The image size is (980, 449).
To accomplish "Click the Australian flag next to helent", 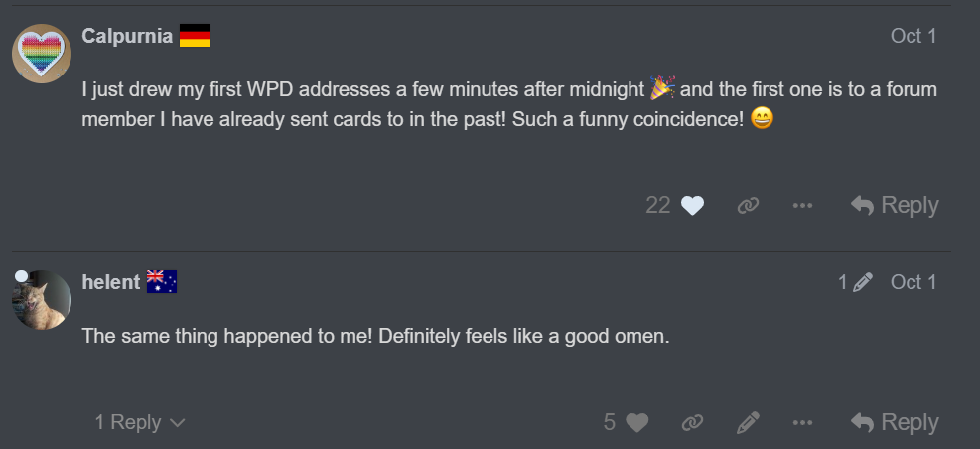I will (161, 282).
